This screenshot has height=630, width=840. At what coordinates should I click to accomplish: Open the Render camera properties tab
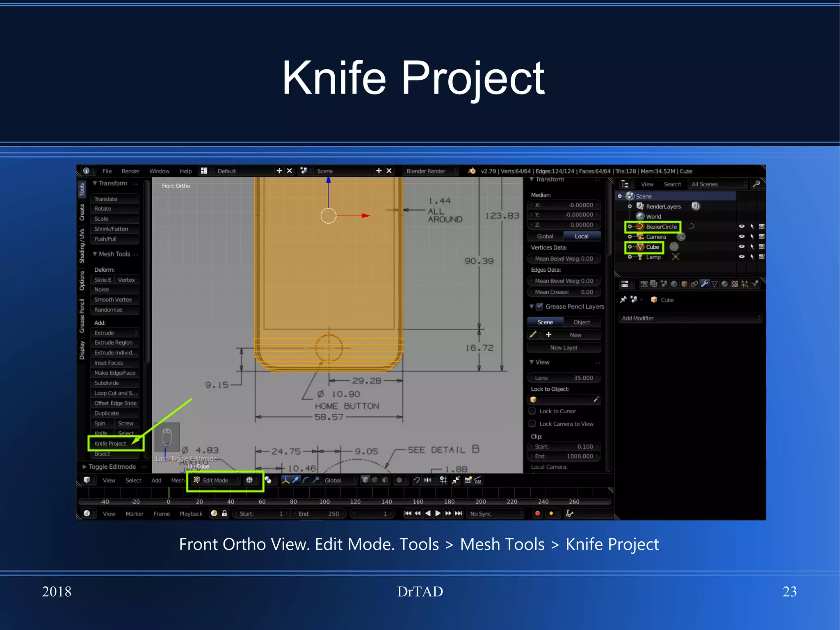pos(644,284)
